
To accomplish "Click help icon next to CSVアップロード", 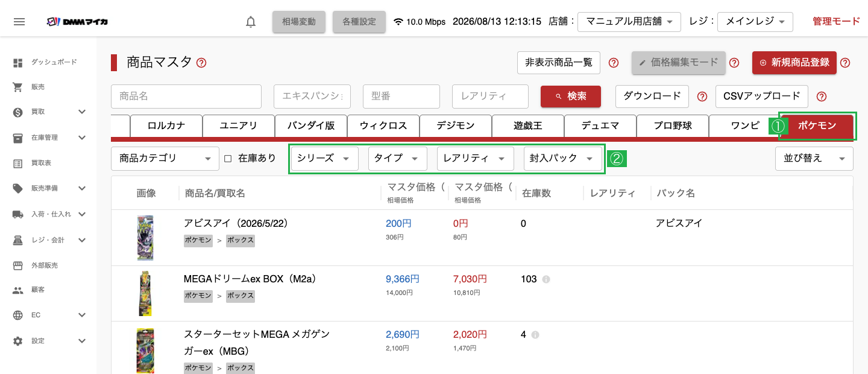I will pos(822,97).
